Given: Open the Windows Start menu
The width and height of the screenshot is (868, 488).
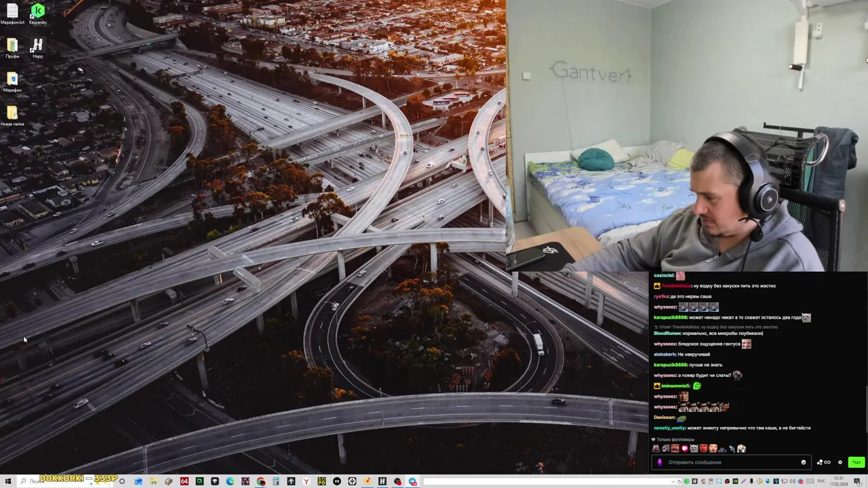Looking at the screenshot, I should tap(8, 481).
